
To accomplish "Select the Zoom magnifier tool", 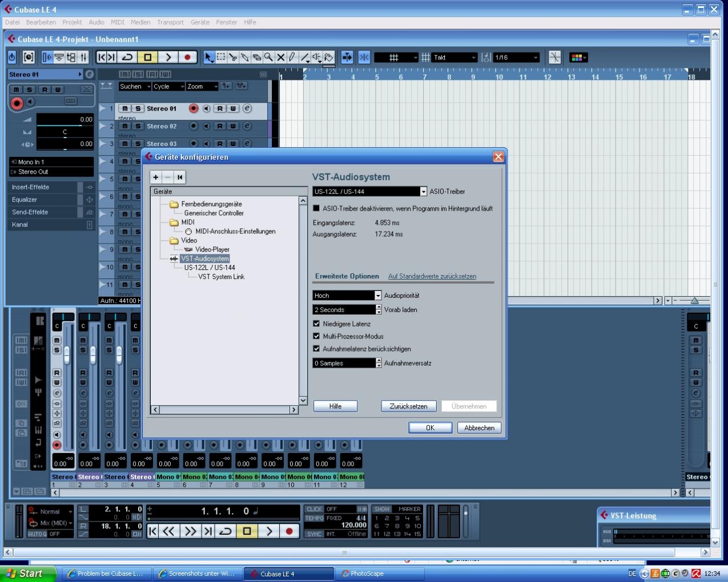I will (x=268, y=58).
